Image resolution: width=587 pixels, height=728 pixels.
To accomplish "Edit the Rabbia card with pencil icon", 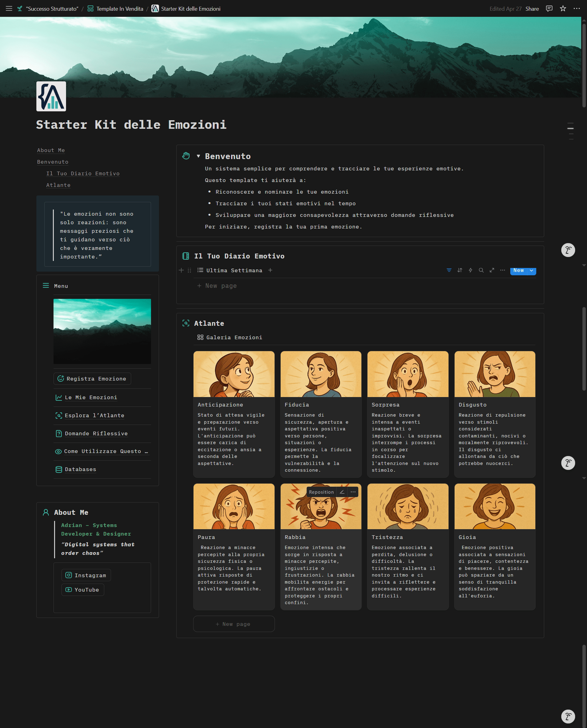I will (342, 492).
